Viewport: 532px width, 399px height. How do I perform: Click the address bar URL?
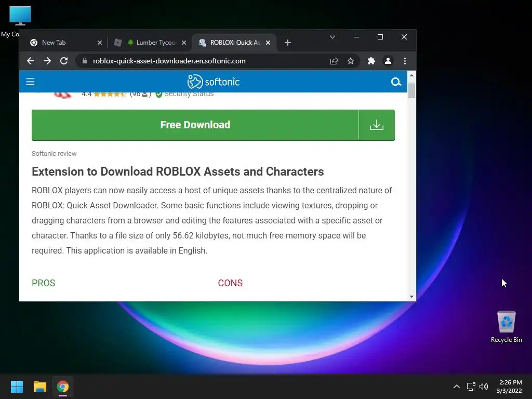point(169,61)
